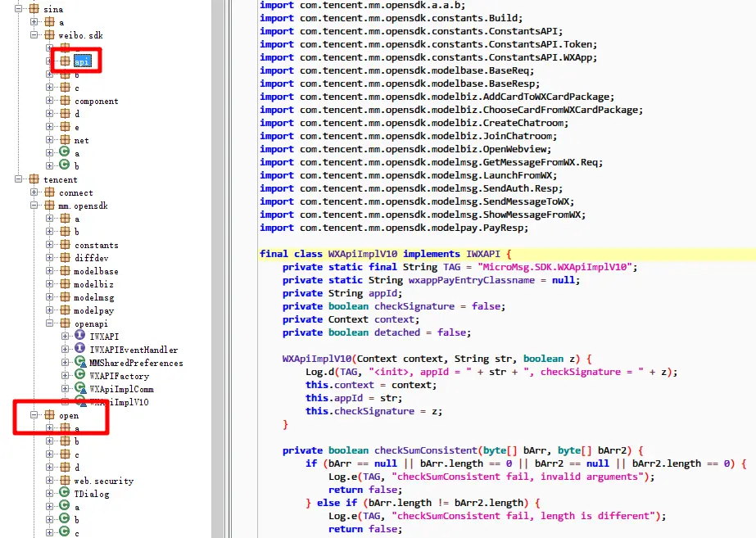Collapse the tencent package node
This screenshot has width=756, height=538.
[x=18, y=179]
